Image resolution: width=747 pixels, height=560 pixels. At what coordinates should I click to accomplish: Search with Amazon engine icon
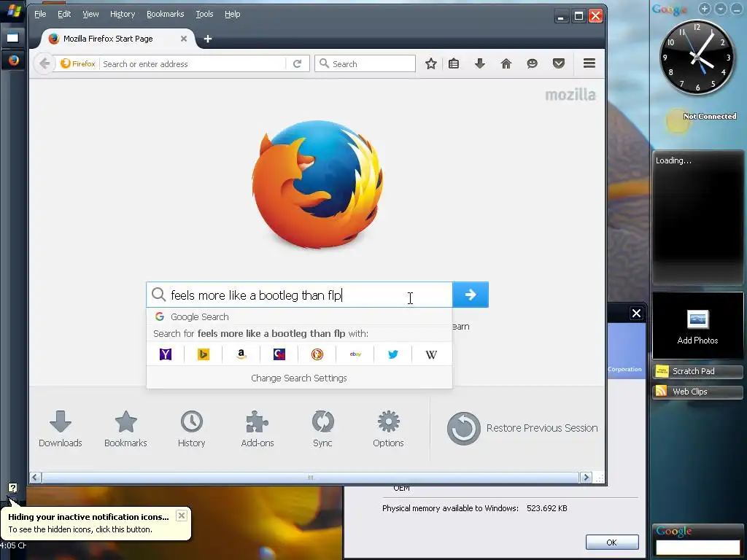pyautogui.click(x=241, y=354)
